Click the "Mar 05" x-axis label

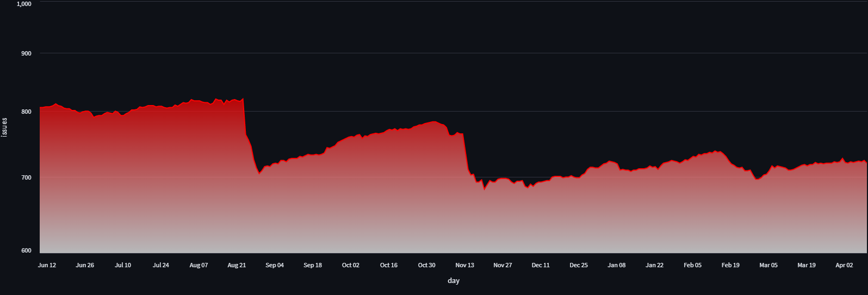[768, 265]
